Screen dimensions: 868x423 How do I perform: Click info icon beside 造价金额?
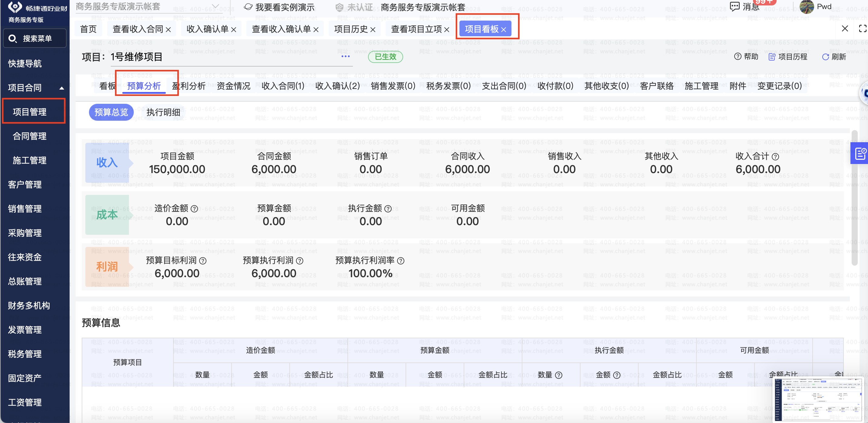[x=194, y=209]
